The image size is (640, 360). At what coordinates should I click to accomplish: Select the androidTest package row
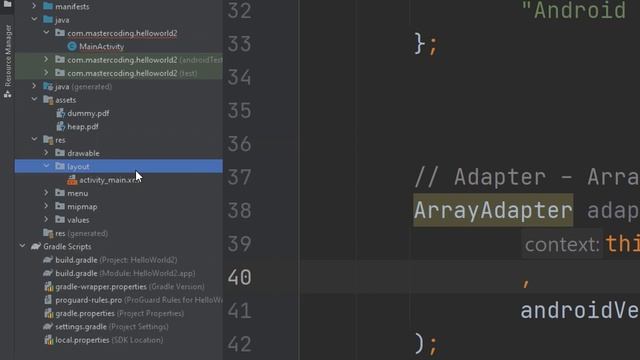(118, 60)
